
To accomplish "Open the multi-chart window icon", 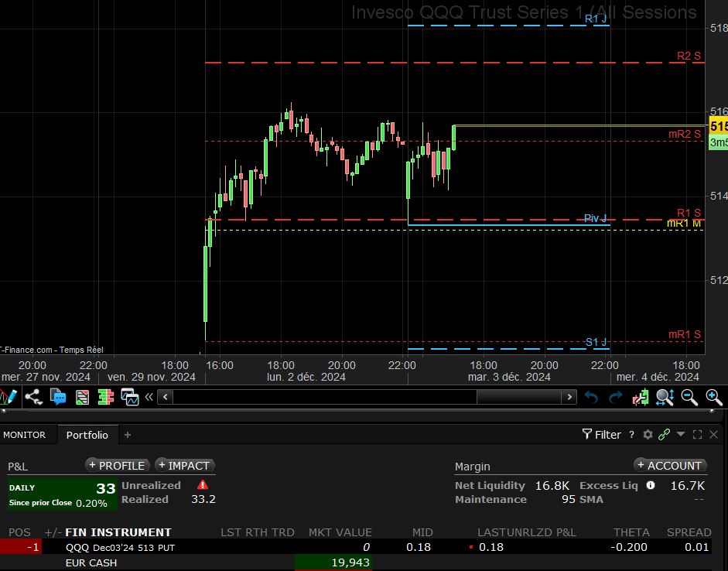I will pos(130,398).
